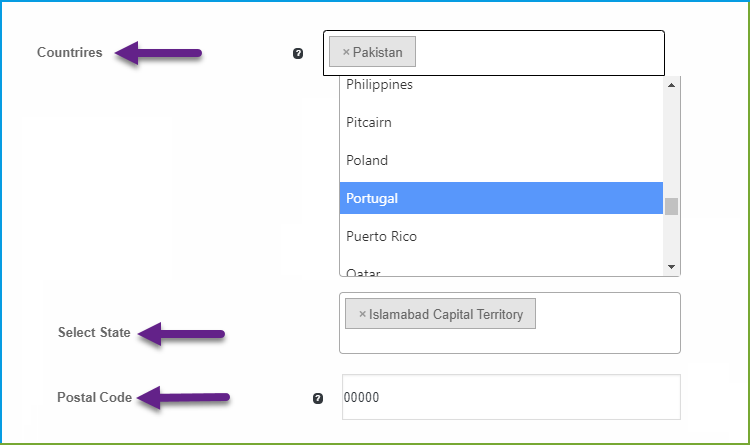Click the Postal Code label
The height and width of the screenshot is (445, 750).
click(x=95, y=397)
